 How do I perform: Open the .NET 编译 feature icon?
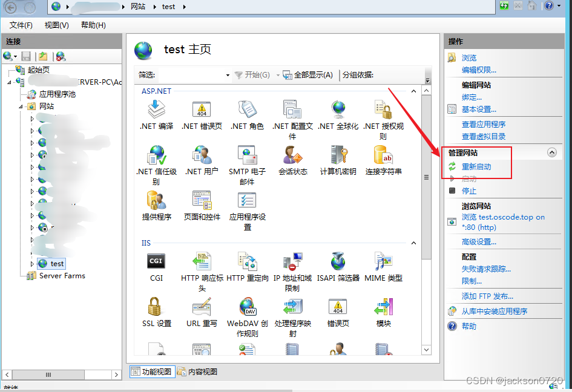coord(157,111)
